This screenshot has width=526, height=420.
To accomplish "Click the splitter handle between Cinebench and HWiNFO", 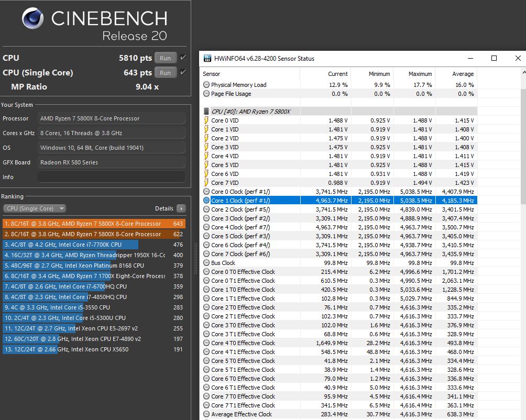I will click(x=196, y=259).
